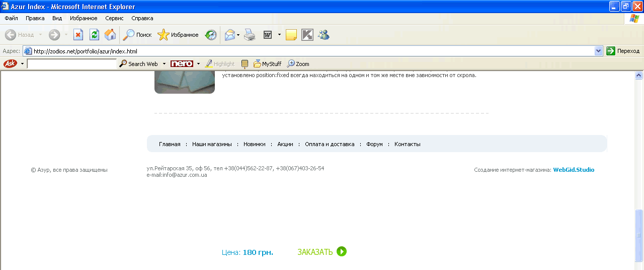Open the Контакты link
The height and width of the screenshot is (270, 644).
pyautogui.click(x=408, y=144)
